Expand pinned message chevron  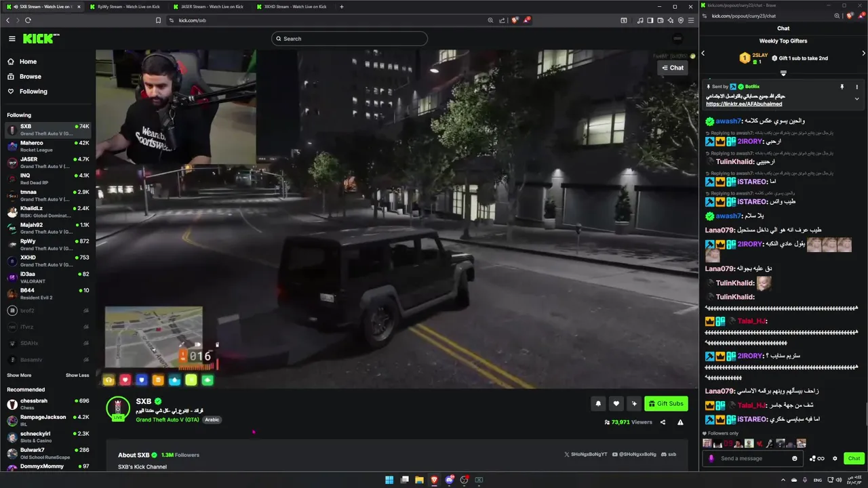click(856, 99)
